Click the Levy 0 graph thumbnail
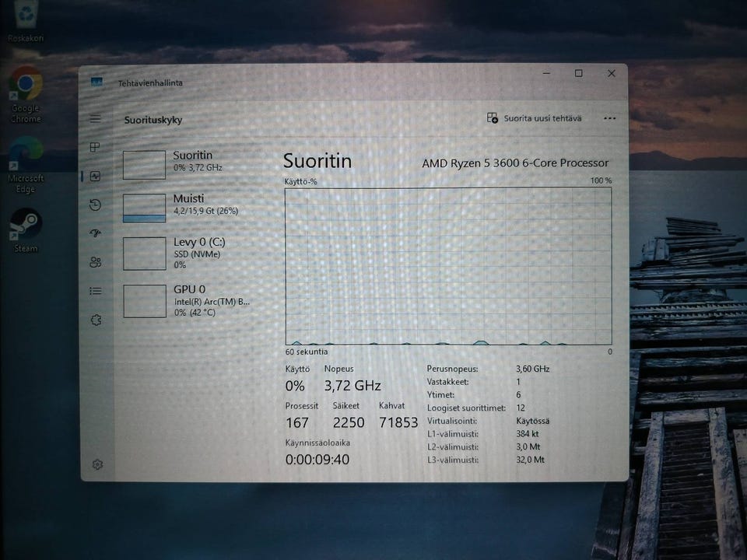The height and width of the screenshot is (560, 747). (145, 254)
